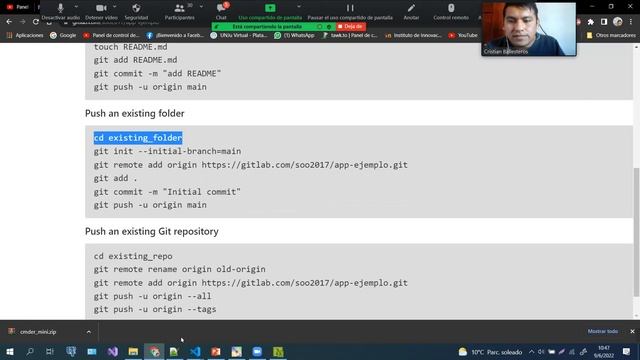Click green Uso compartido de pantalla button
This screenshot has width=640, height=360.
[270, 11]
